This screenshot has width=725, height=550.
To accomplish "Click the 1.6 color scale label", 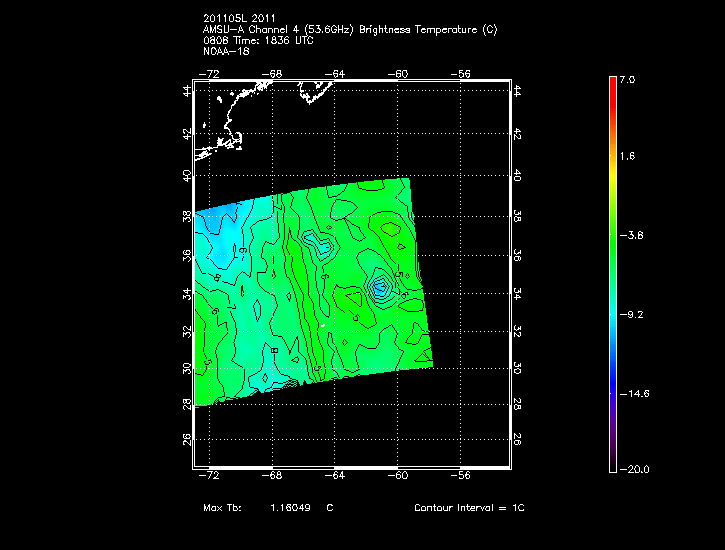I will (626, 157).
